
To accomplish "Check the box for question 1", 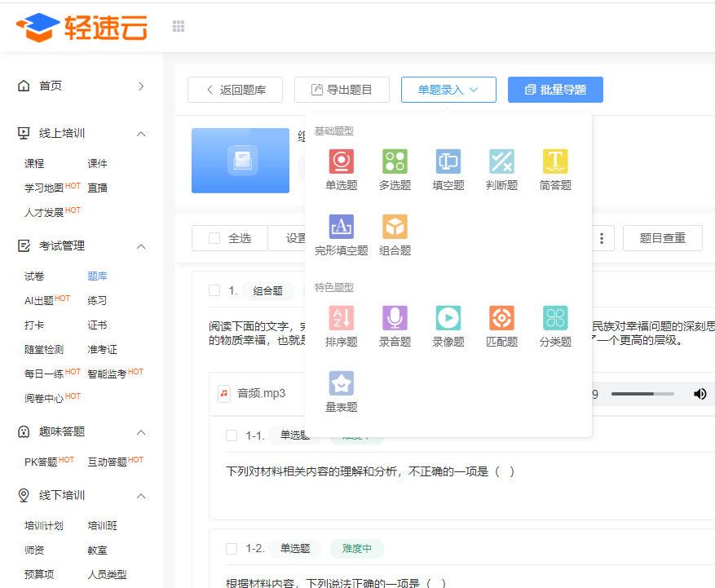I will coord(214,290).
